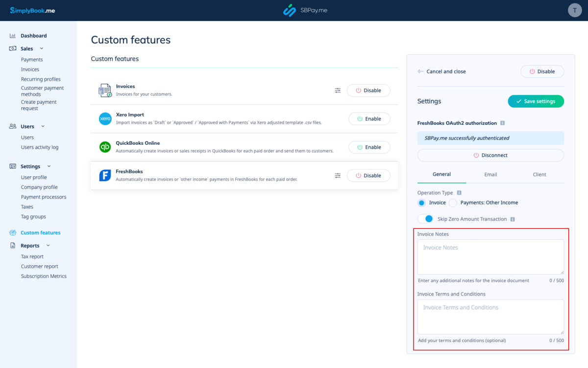This screenshot has height=368, width=588.
Task: Focus Invoice Terms and Conditions text area
Action: pos(490,317)
